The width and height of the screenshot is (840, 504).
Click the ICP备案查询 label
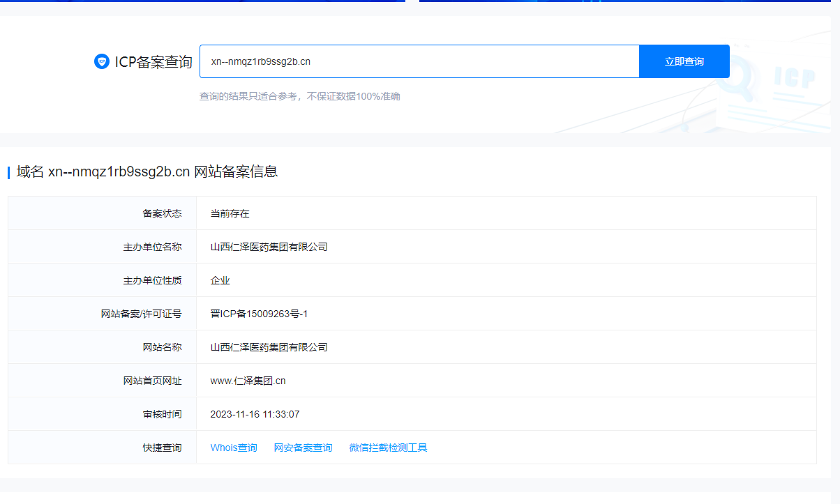pyautogui.click(x=153, y=61)
